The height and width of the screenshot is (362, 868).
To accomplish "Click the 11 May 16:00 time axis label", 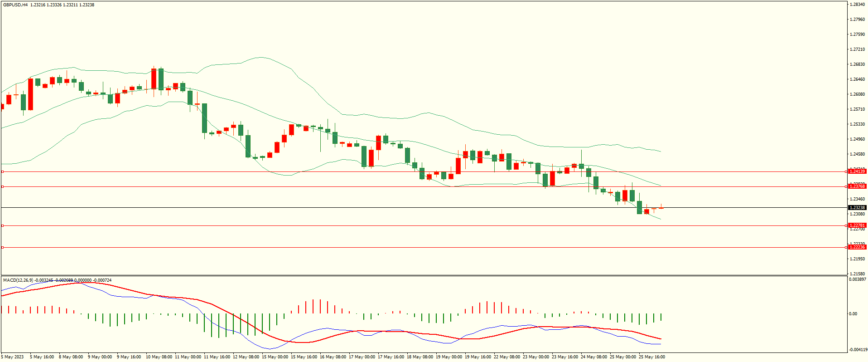I will coord(217,357).
